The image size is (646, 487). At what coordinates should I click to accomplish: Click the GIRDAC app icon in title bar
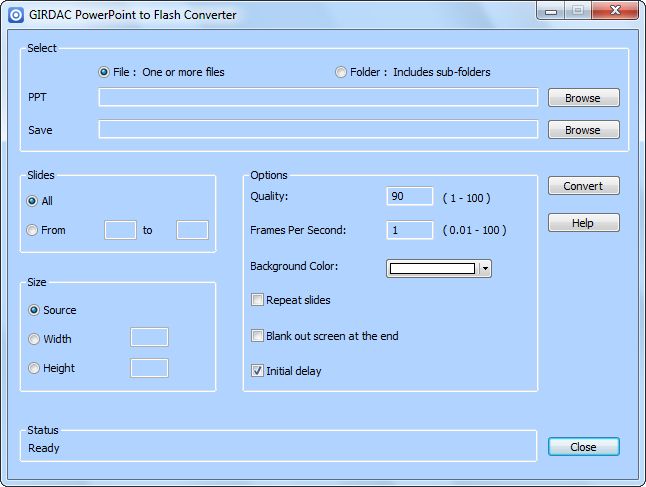tap(16, 15)
